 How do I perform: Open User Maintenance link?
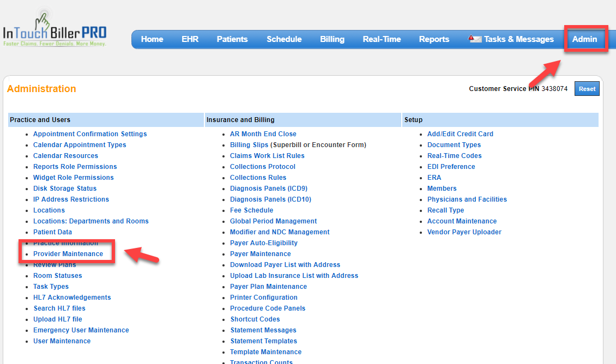[62, 341]
